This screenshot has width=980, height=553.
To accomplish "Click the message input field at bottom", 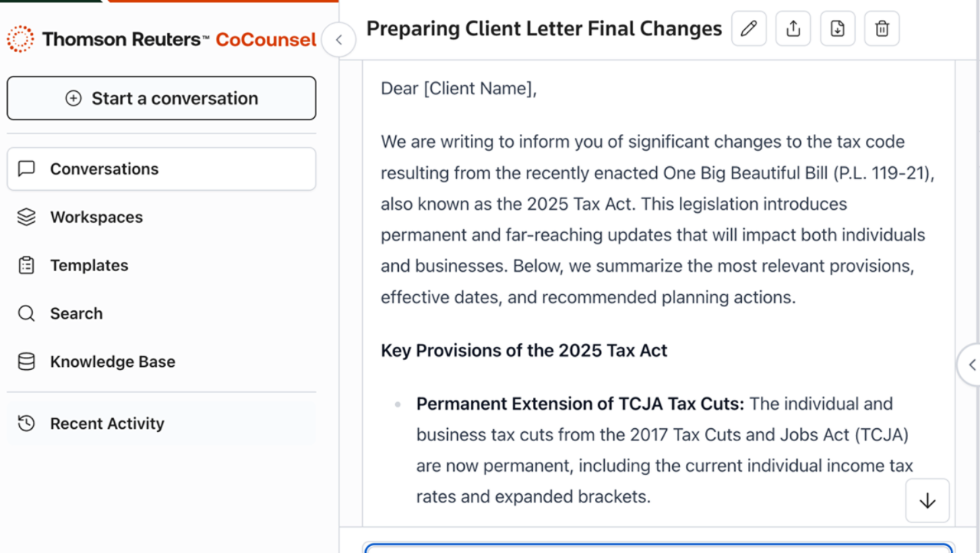I will [658, 548].
